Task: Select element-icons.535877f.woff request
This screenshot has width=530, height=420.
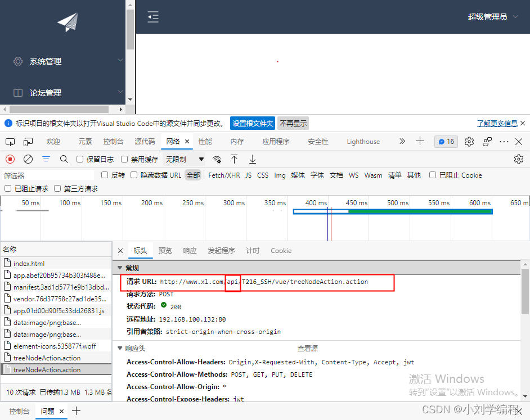Action: click(x=56, y=346)
